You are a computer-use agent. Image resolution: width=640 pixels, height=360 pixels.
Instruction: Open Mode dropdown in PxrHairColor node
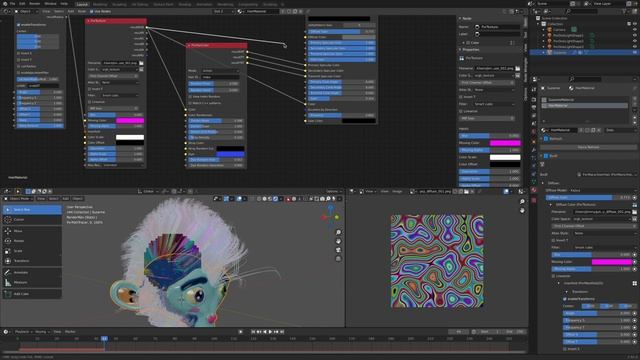220,71
